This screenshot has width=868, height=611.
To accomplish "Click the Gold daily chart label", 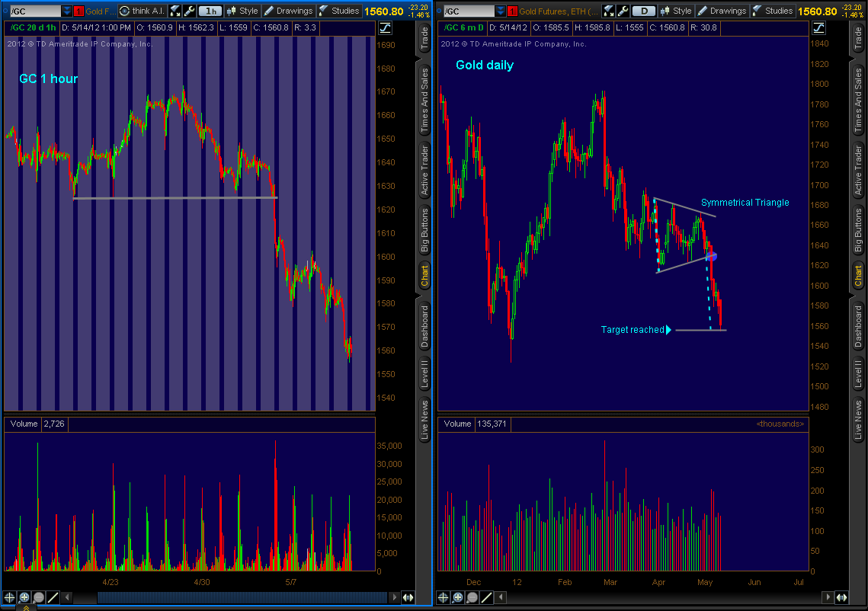I will coord(485,66).
